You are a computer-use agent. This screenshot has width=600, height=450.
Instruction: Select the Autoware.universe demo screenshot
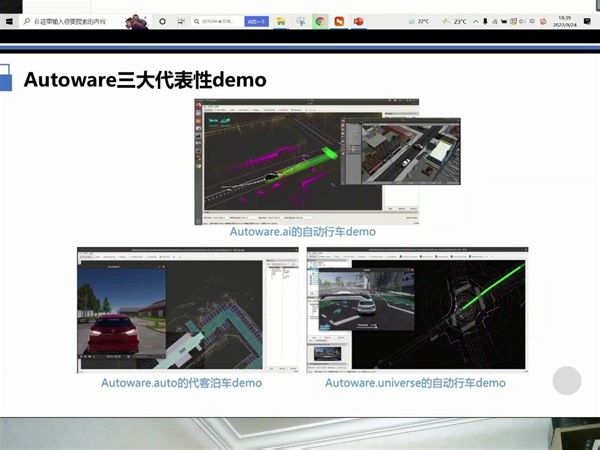pyautogui.click(x=417, y=310)
